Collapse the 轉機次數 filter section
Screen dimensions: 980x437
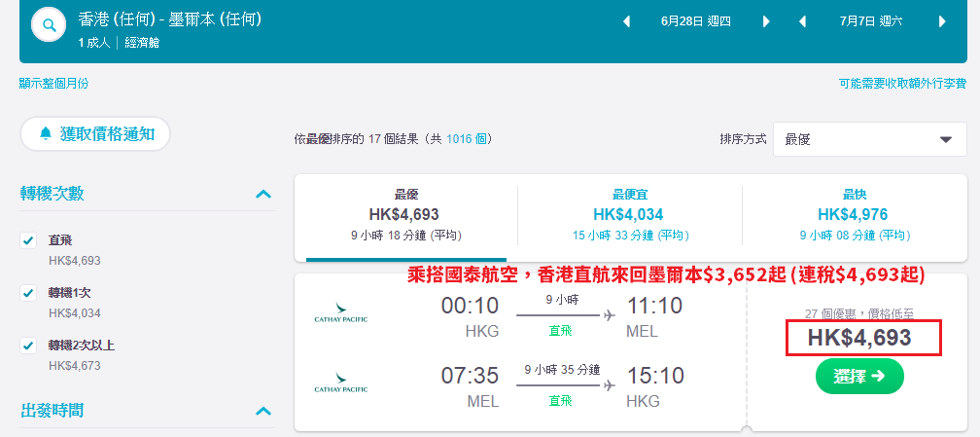263,194
